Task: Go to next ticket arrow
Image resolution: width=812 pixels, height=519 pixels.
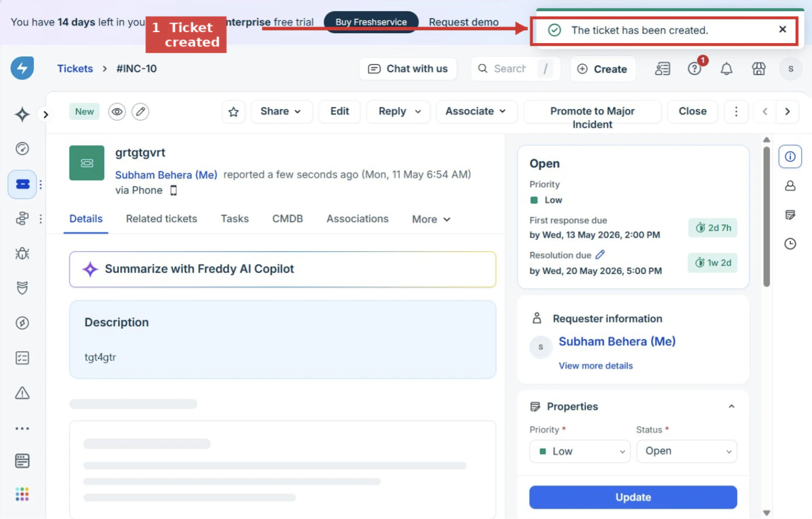Action: [x=788, y=112]
